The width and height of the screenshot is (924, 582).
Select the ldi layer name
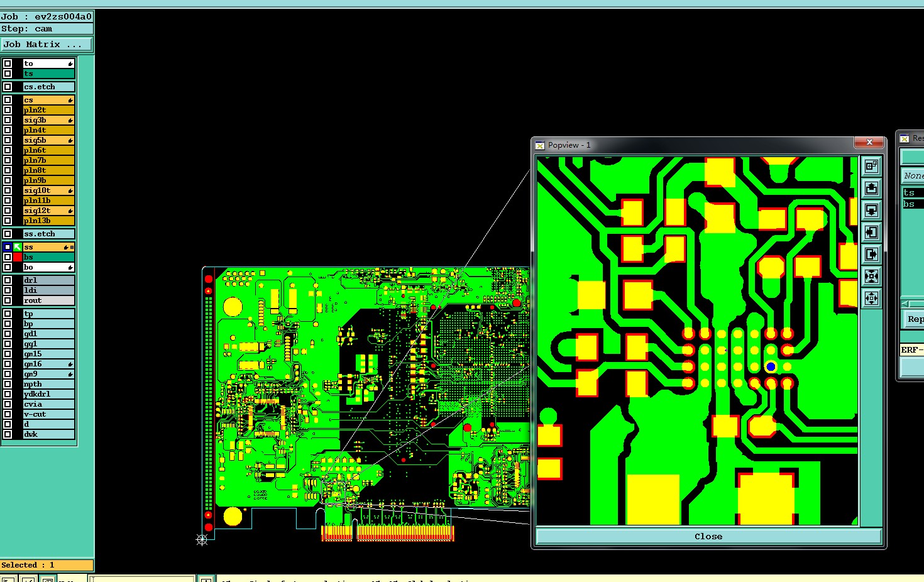48,290
